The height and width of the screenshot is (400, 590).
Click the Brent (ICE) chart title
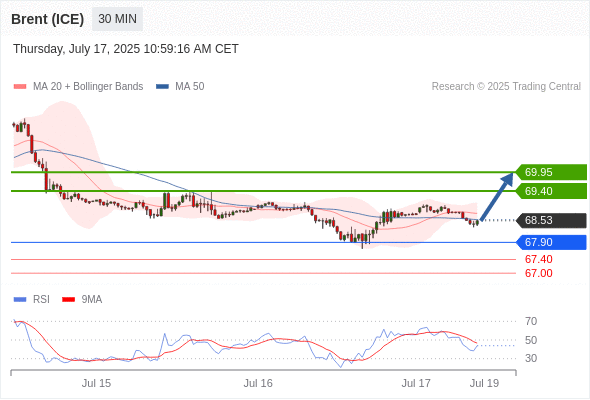click(47, 19)
